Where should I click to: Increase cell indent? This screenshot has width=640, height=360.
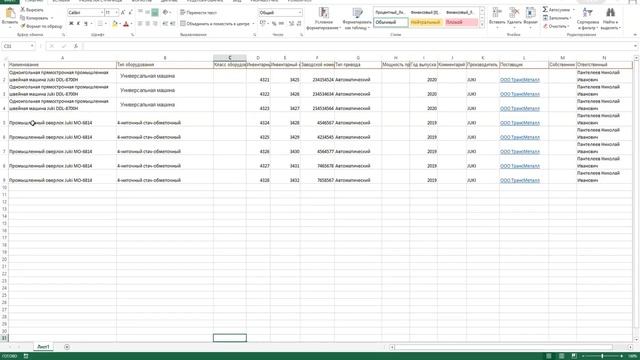coord(172,24)
